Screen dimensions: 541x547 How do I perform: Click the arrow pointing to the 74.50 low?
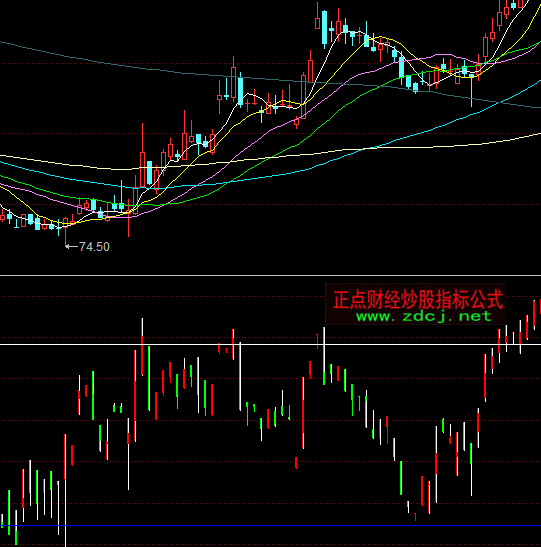[x=72, y=247]
